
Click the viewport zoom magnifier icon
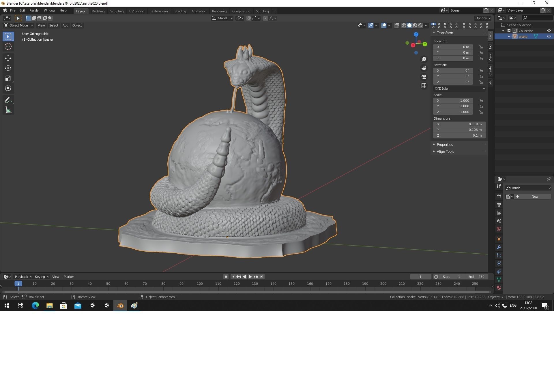tap(424, 59)
